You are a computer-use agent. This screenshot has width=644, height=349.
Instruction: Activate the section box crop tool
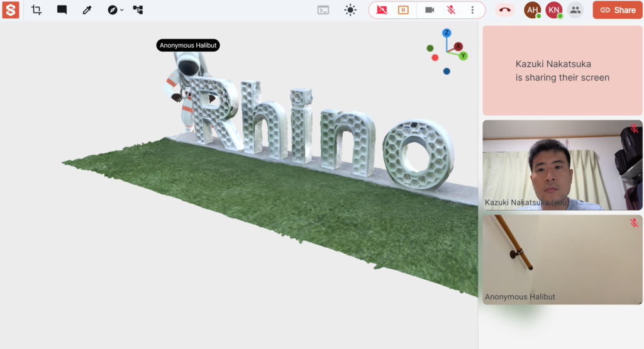click(x=36, y=10)
